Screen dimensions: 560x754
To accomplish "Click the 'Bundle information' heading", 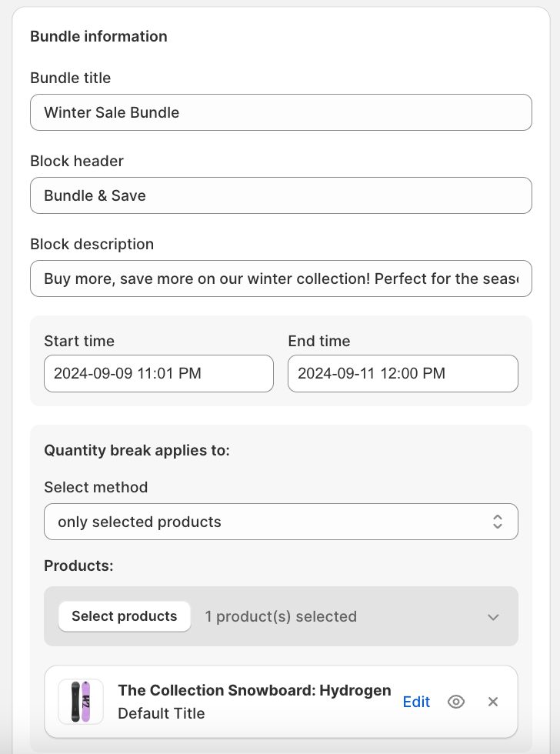I will (98, 36).
